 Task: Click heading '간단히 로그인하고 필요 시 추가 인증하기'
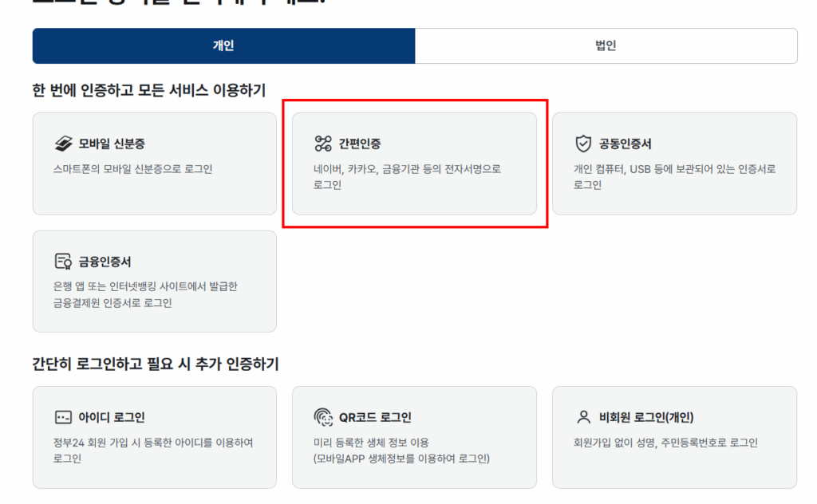(x=156, y=364)
